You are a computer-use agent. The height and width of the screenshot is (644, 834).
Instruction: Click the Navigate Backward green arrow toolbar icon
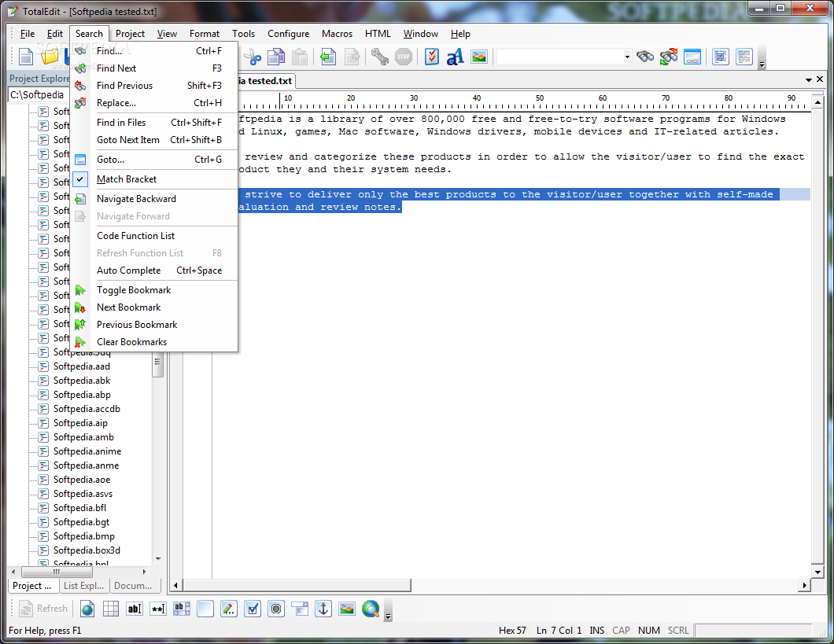click(x=328, y=57)
